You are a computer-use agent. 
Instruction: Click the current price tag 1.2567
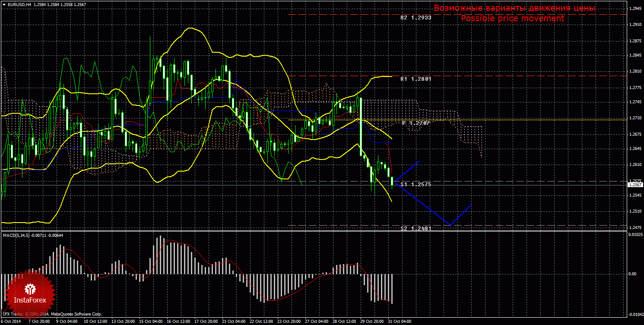pos(634,185)
